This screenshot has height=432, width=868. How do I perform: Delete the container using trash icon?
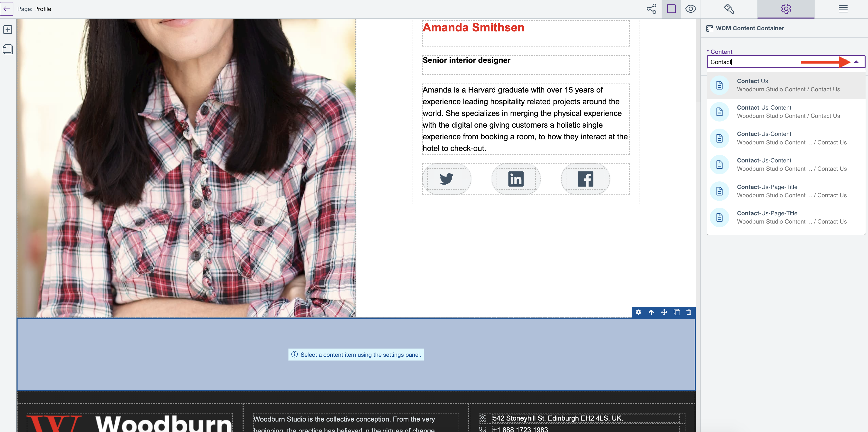689,312
